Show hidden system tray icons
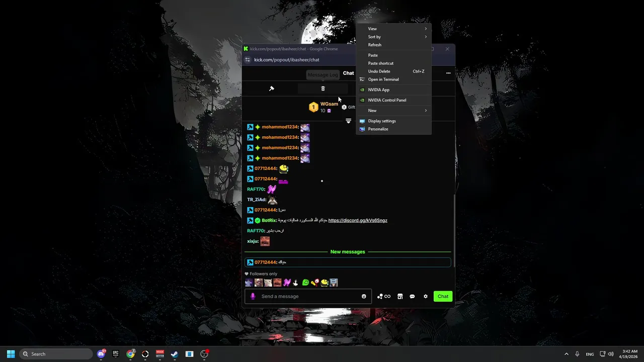The width and height of the screenshot is (644, 362). (x=567, y=354)
